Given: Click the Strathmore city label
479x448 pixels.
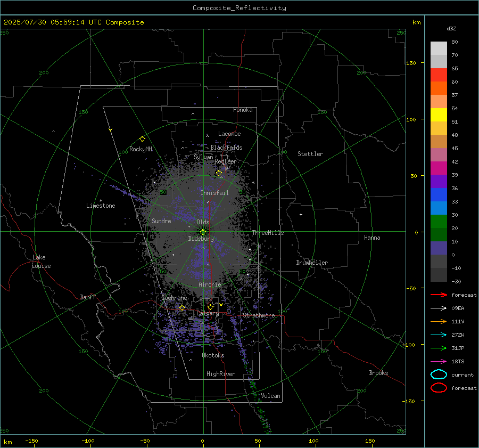Looking at the screenshot, I should tap(259, 315).
